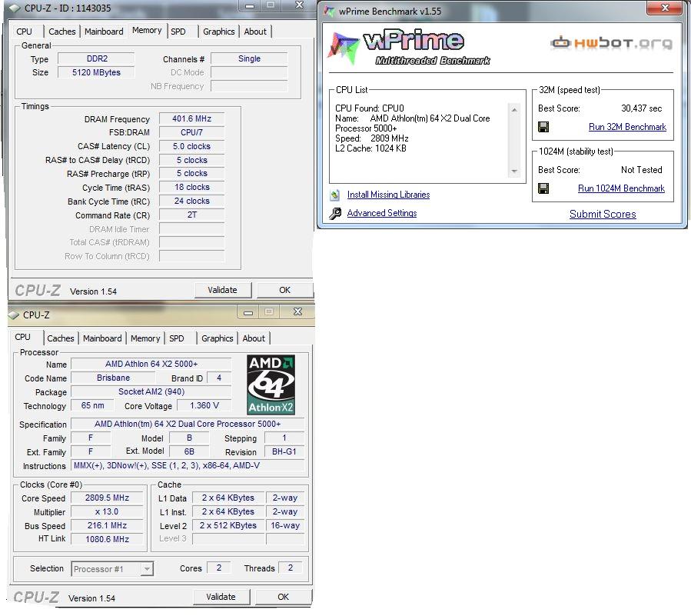Click the Bank Cycle Time value 24 clocks

coord(191,201)
